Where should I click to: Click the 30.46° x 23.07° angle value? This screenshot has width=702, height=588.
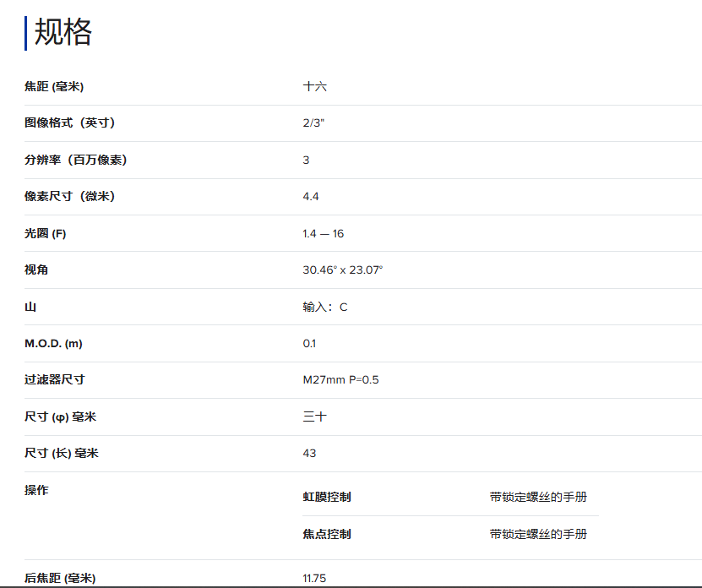coord(343,270)
